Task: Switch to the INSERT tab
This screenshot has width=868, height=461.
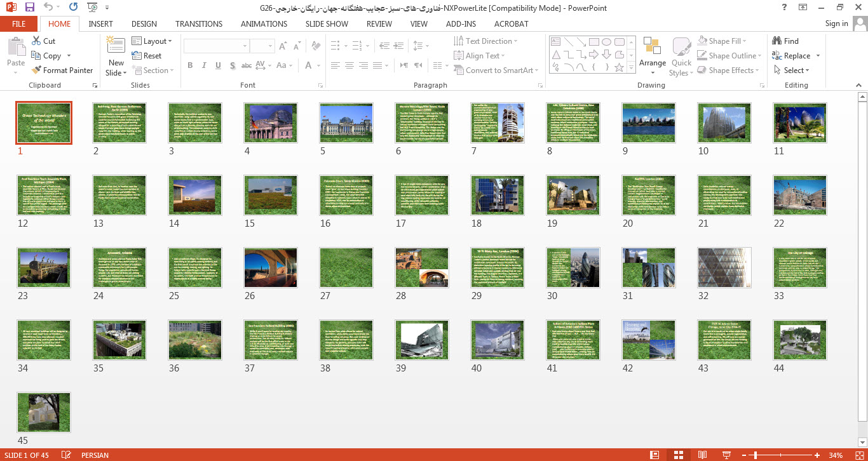Action: (101, 23)
